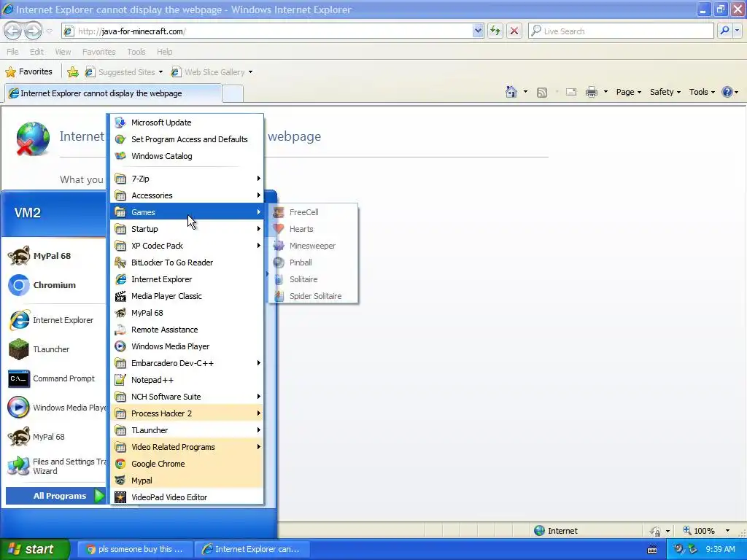The image size is (747, 560).
Task: Click the Internet Explorer taskbar button
Action: [x=252, y=549]
